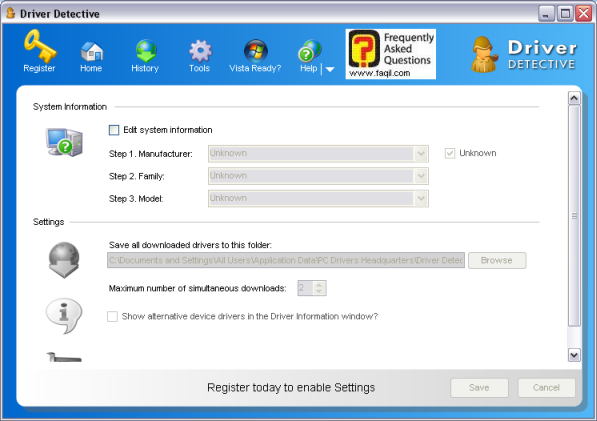Click the computer system information icon
The width and height of the screenshot is (597, 421).
coord(64,142)
